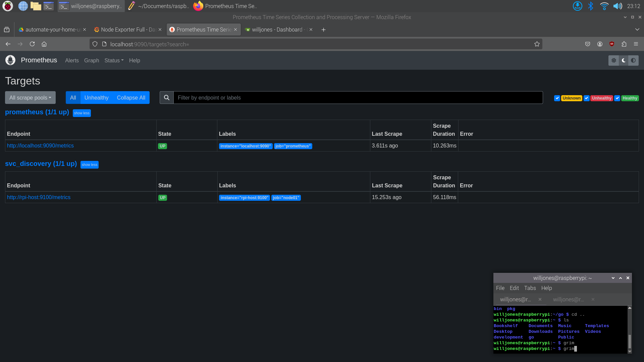Open the Alerts page
Screen dimensions: 644x362
[x=72, y=60]
